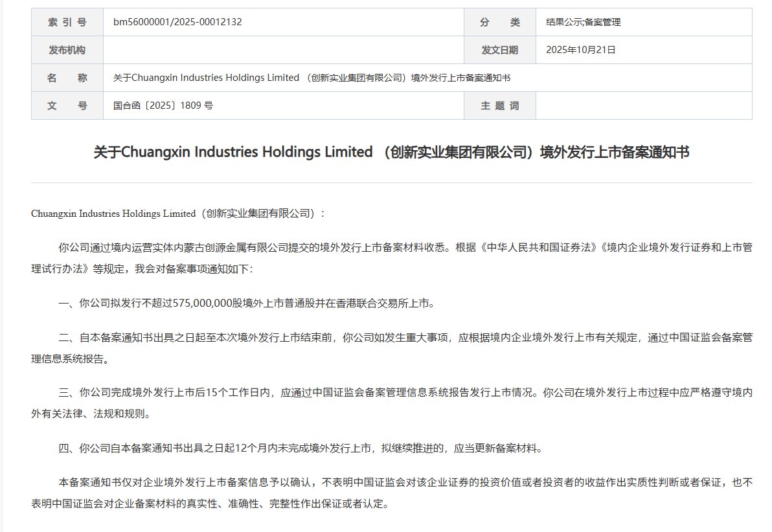
Task: Click the 索引号 label cell
Action: pyautogui.click(x=67, y=22)
